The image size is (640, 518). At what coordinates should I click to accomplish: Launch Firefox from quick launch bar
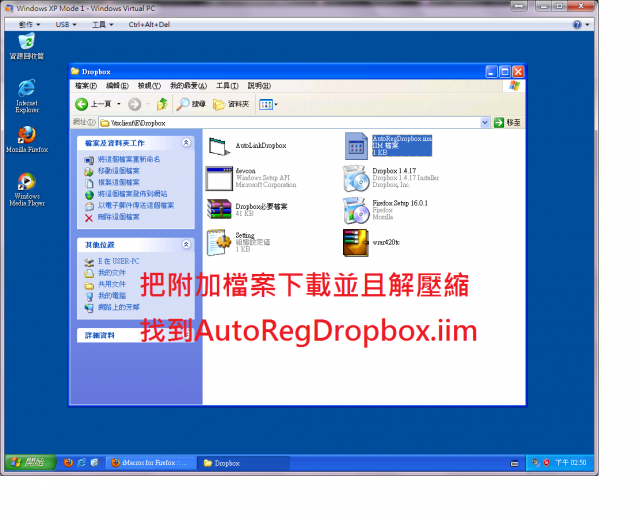pyautogui.click(x=69, y=462)
